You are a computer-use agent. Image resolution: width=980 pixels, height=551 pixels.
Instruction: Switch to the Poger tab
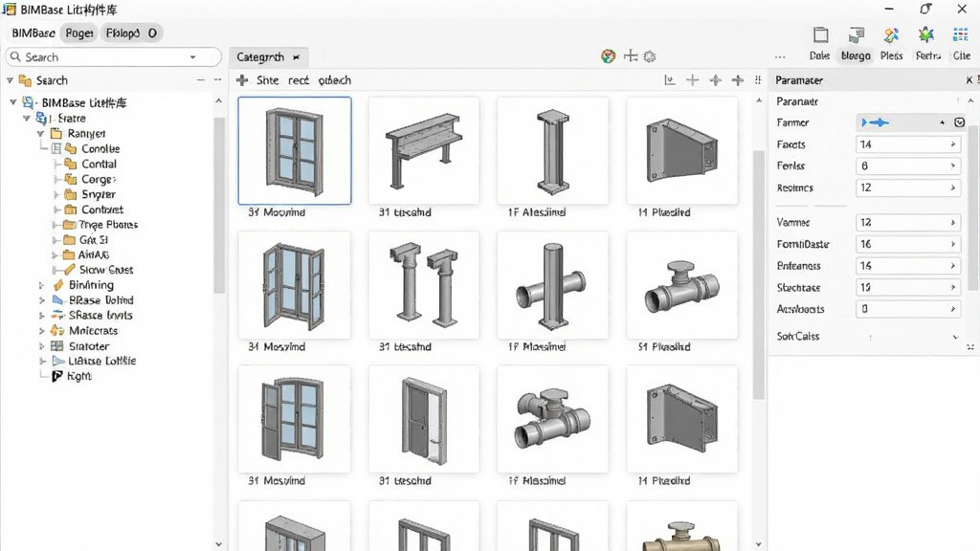[79, 33]
